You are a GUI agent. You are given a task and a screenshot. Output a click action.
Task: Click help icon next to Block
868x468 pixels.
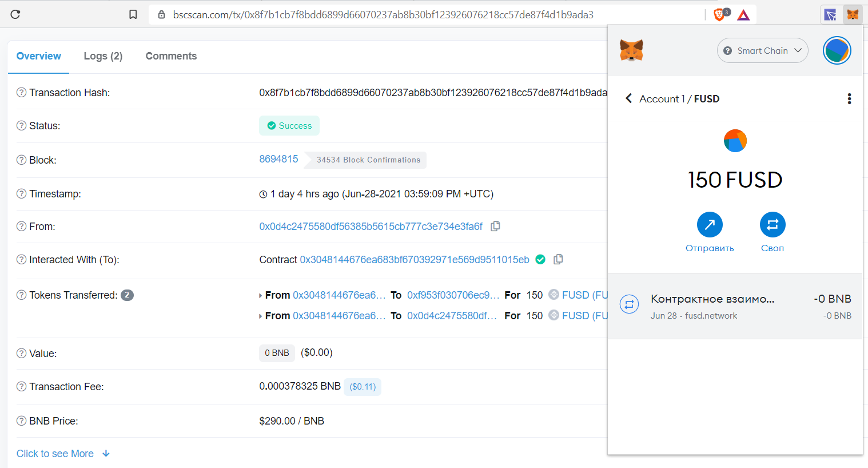[x=21, y=160]
